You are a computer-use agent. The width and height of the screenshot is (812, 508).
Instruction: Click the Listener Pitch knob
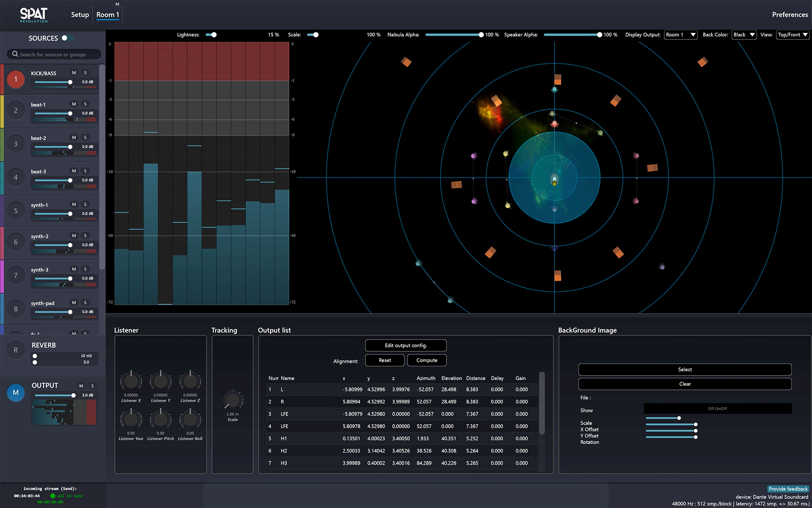[x=161, y=419]
